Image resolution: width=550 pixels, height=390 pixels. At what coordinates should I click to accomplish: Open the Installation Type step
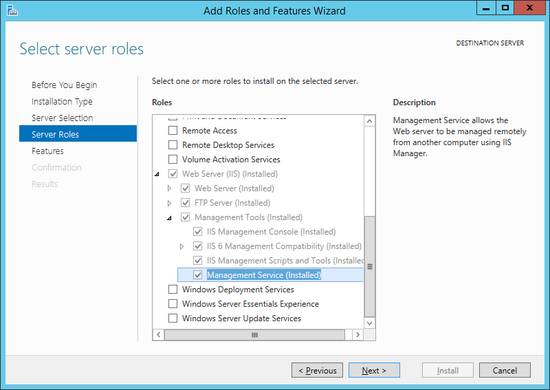(62, 102)
